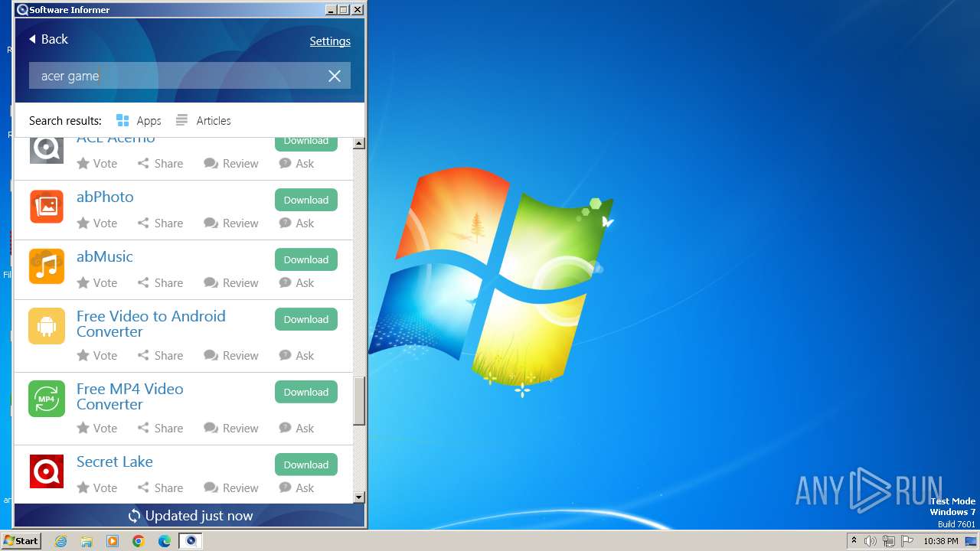Open the taskbar clock showing 10:38 PM
Viewport: 980px width, 551px height.
[941, 541]
